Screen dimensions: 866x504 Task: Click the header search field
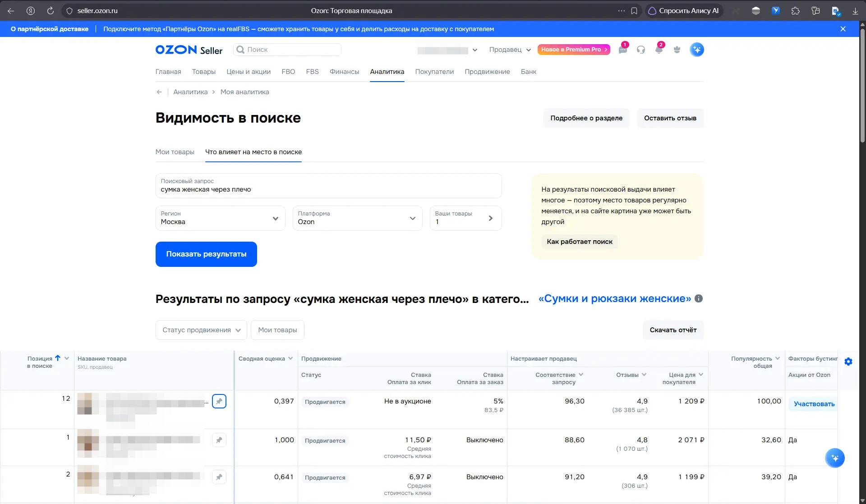tap(287, 50)
